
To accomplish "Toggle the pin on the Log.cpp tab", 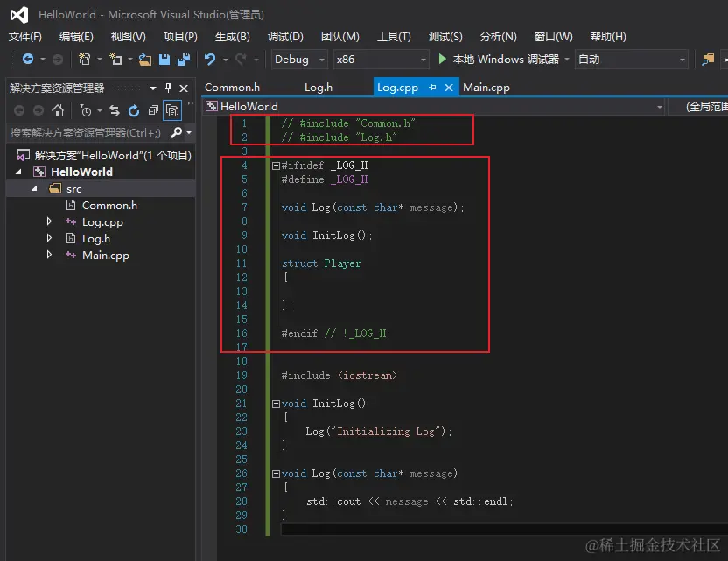I will click(x=433, y=88).
